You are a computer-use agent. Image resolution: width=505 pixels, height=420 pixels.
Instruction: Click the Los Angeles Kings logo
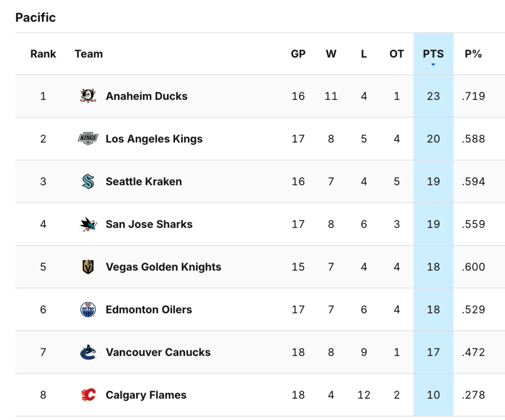(x=88, y=139)
